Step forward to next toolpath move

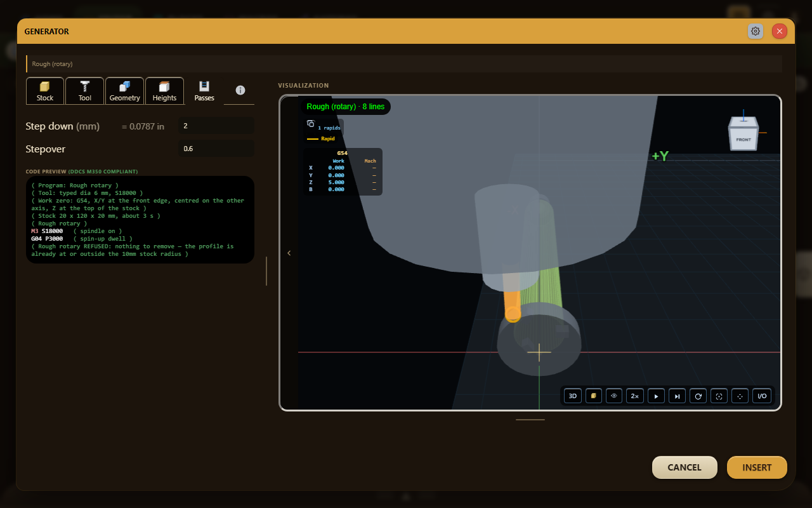point(677,396)
